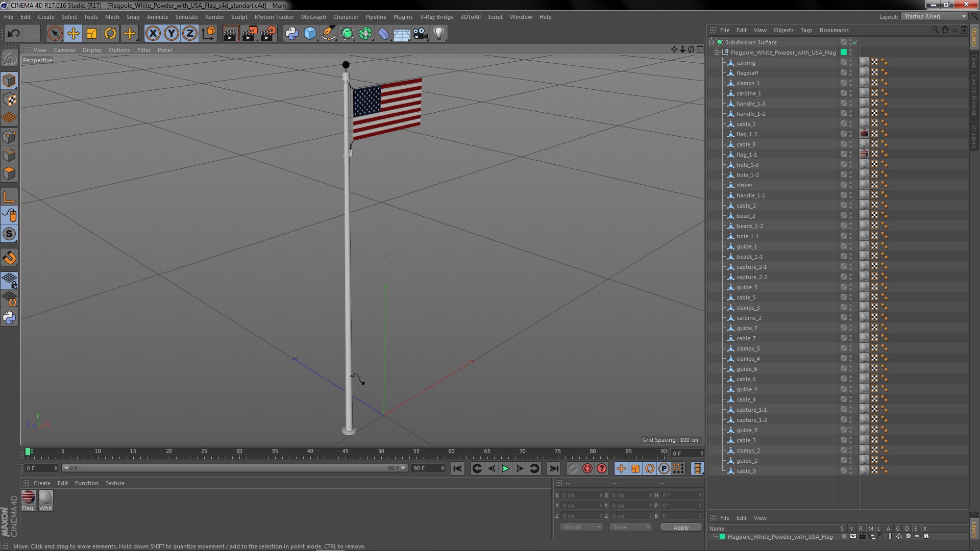Toggle Snap enable in left sidebar
This screenshot has height=551, width=980.
coord(9,234)
